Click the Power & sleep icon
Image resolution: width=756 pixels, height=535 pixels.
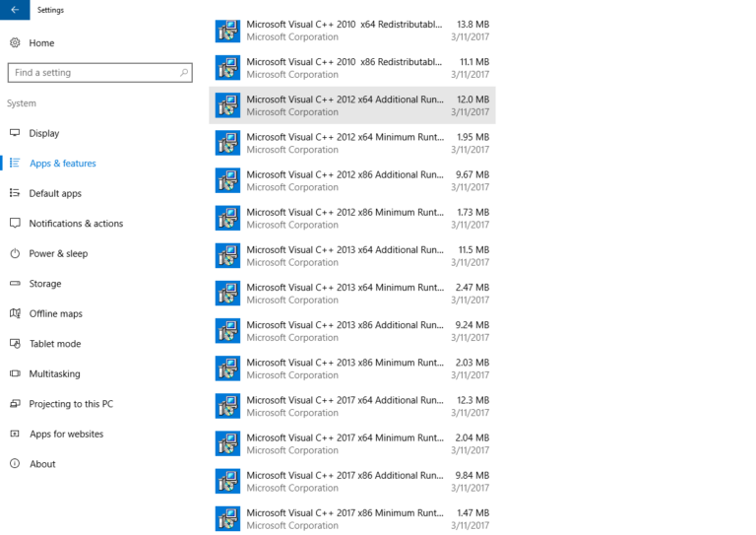tap(15, 253)
